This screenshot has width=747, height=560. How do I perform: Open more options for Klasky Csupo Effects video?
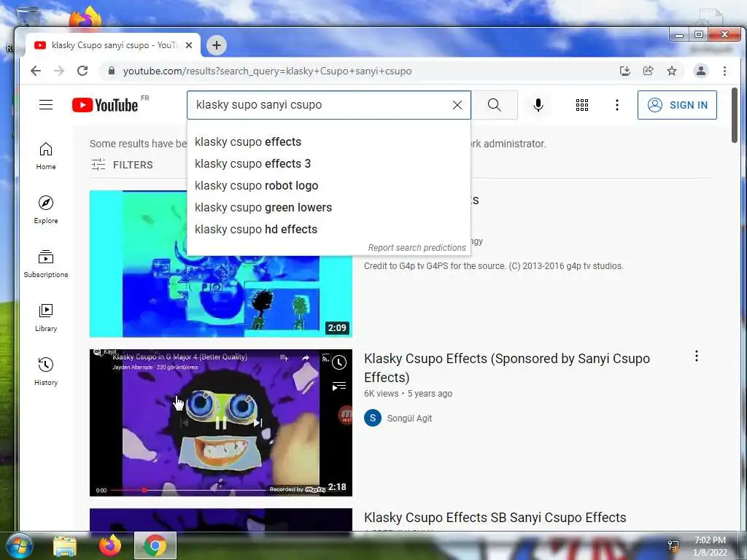click(x=697, y=356)
